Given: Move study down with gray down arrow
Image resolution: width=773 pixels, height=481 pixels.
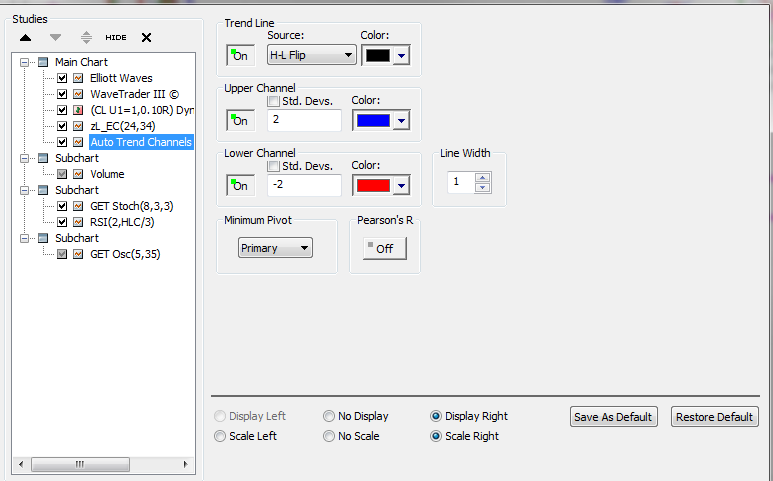Looking at the screenshot, I should tap(56, 37).
